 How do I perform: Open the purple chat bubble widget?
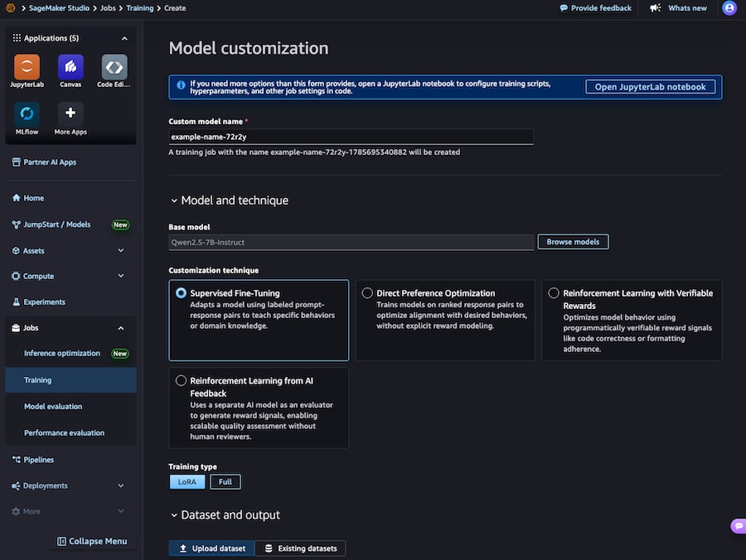coord(739,526)
